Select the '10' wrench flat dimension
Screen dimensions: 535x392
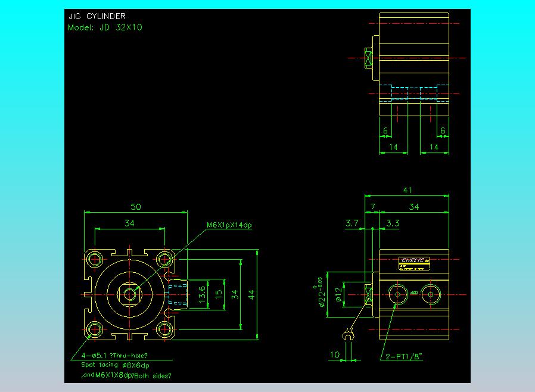(335, 355)
